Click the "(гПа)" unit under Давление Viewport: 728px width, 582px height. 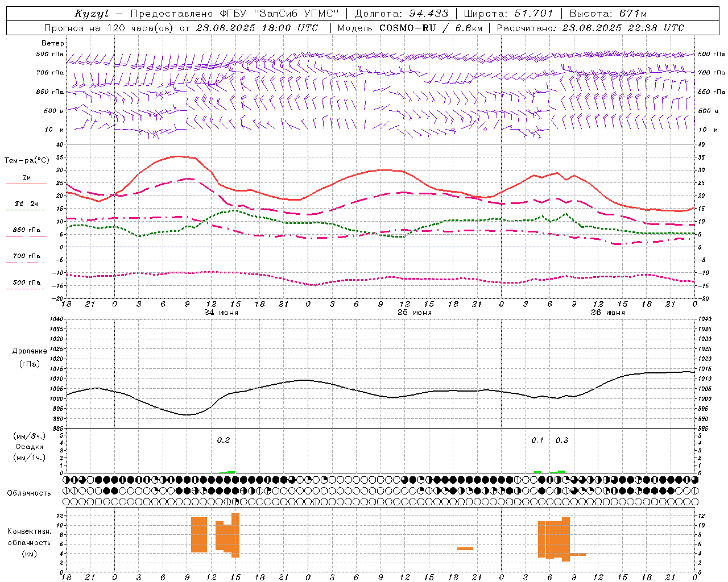coord(30,364)
